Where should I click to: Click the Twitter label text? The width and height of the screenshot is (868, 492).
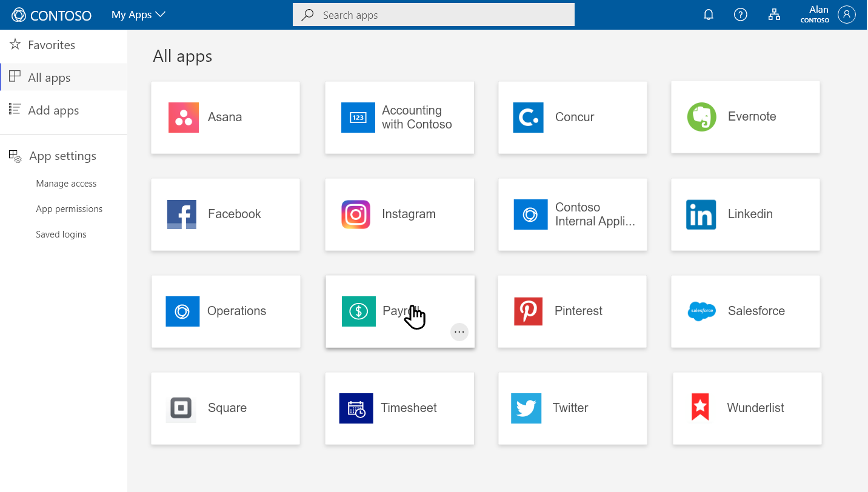[x=570, y=408]
